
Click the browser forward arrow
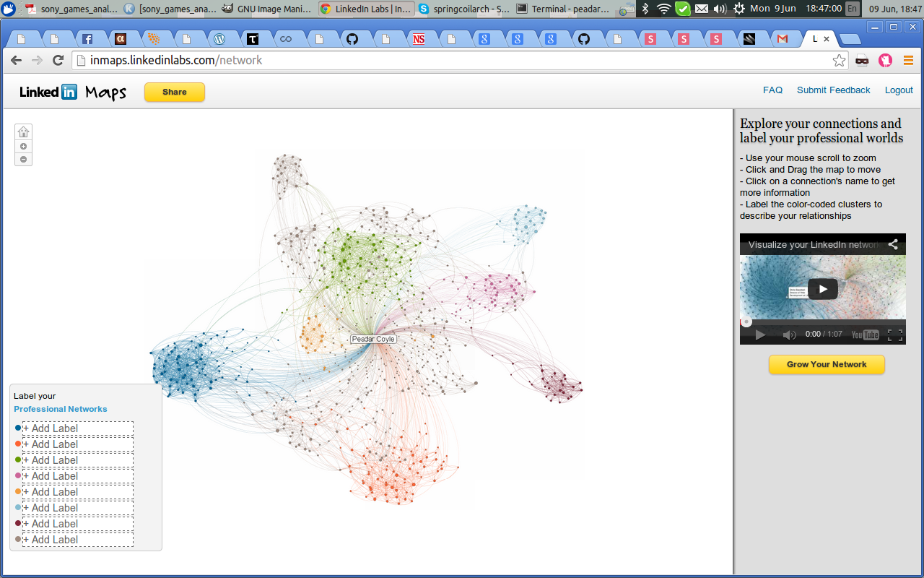[38, 61]
